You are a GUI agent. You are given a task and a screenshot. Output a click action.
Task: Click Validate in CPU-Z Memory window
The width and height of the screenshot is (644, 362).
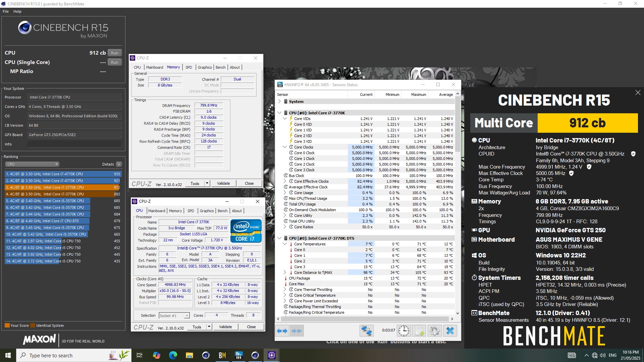(223, 183)
